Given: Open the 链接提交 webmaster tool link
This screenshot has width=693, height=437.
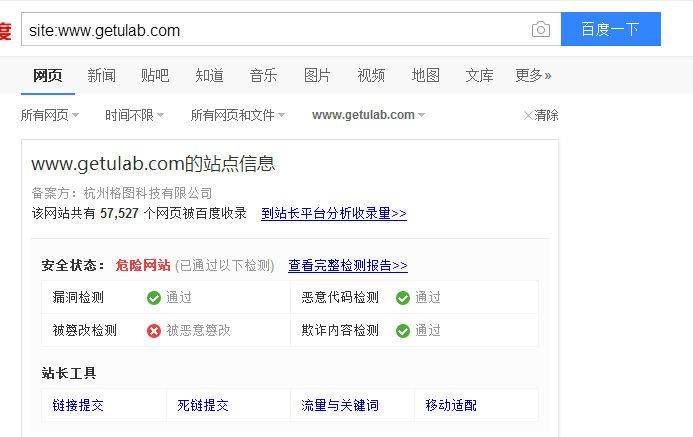Looking at the screenshot, I should 78,405.
